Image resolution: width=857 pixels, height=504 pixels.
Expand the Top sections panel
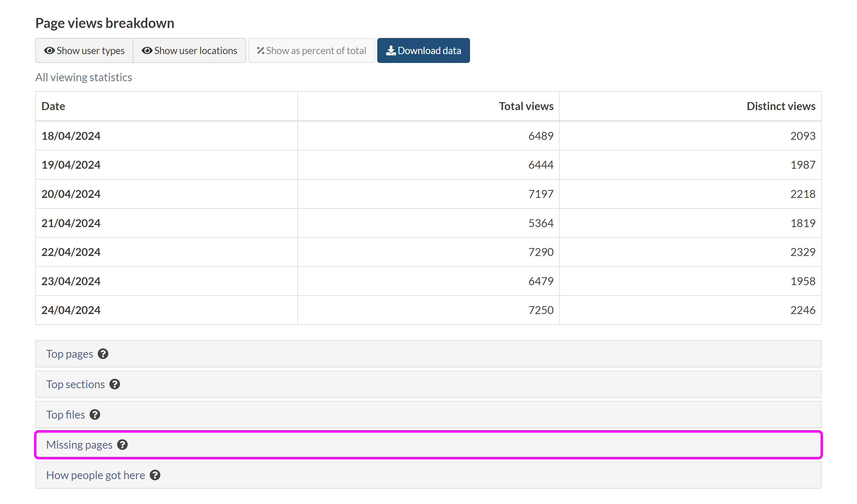pyautogui.click(x=75, y=384)
